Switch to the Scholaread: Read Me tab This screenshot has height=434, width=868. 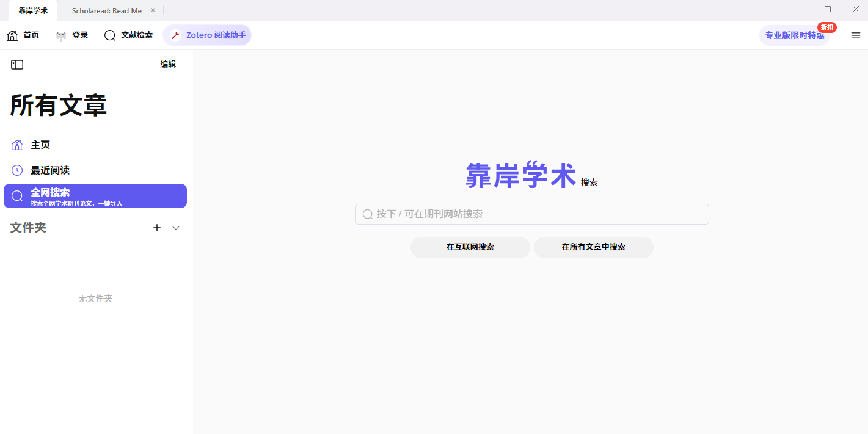[x=107, y=10]
